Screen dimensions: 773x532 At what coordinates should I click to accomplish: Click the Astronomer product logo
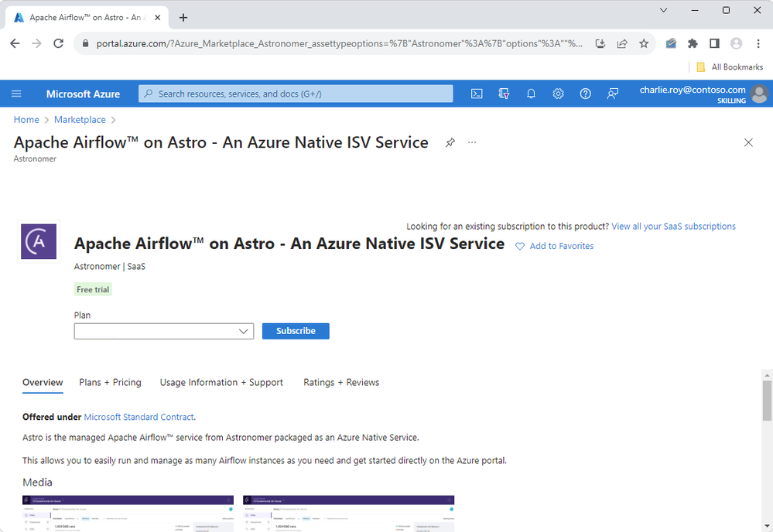(39, 241)
